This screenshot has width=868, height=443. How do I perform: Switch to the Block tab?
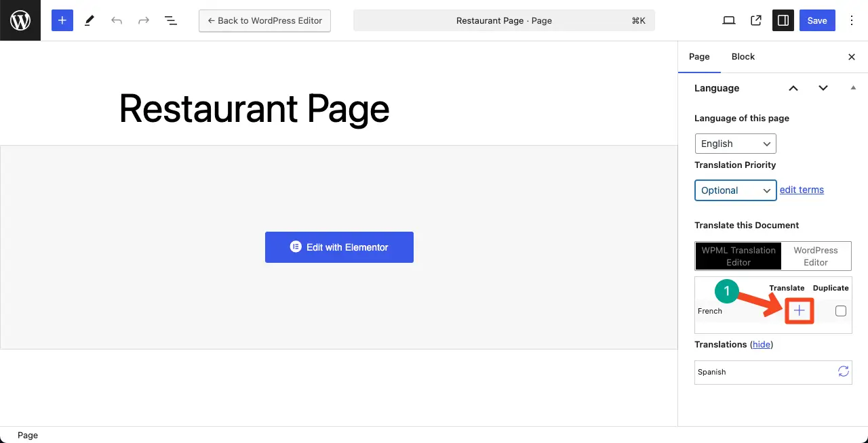[743, 57]
